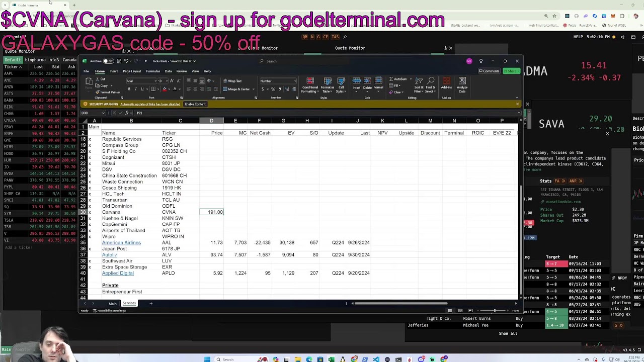The width and height of the screenshot is (644, 362).
Task: Click the Format Painter brush
Action: 98,93
